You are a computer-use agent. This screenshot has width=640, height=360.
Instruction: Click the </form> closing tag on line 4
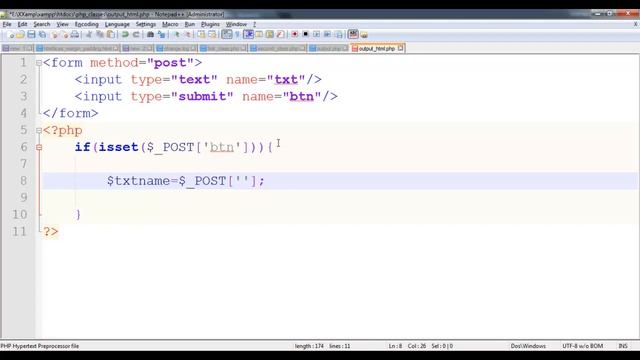71,113
